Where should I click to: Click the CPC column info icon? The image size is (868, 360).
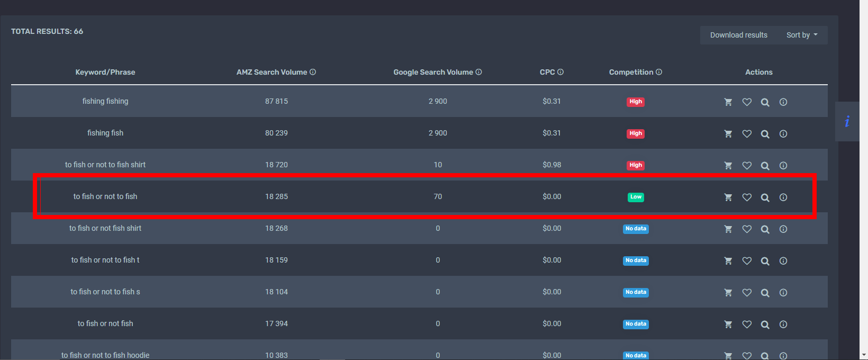point(560,72)
